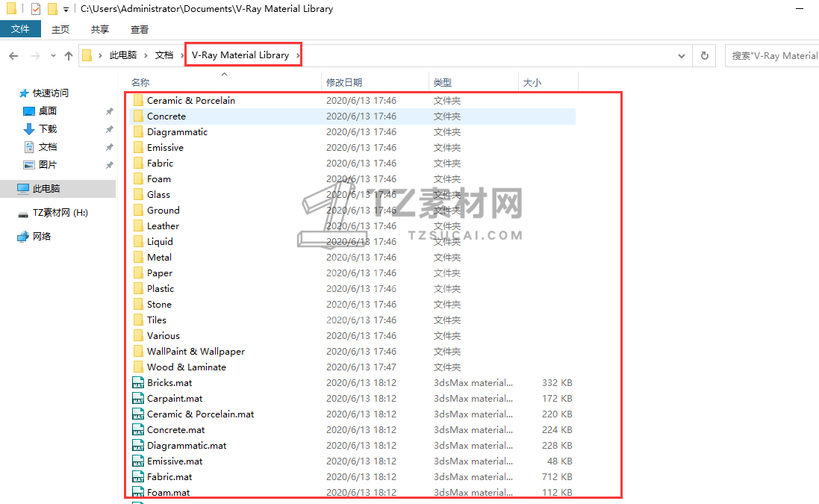Expand the chevron after 此电脑 breadcrumb
Image resolution: width=819 pixels, height=504 pixels.
pyautogui.click(x=146, y=55)
